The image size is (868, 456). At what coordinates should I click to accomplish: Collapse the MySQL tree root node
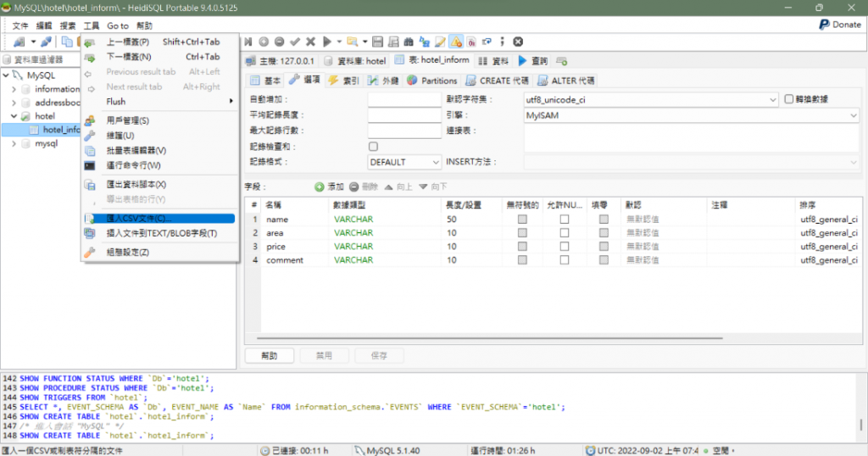click(6, 75)
